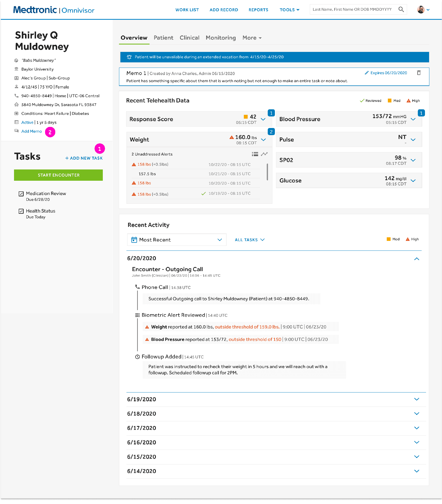Click the pencil edit icon on Memo 1

(366, 73)
